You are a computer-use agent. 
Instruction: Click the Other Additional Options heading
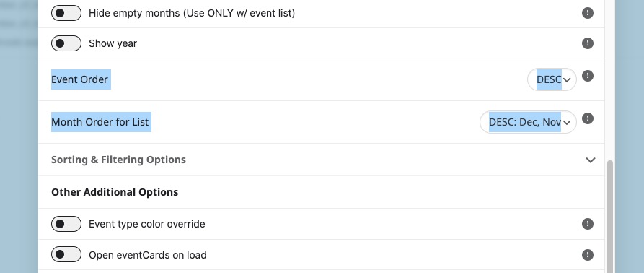pyautogui.click(x=115, y=192)
